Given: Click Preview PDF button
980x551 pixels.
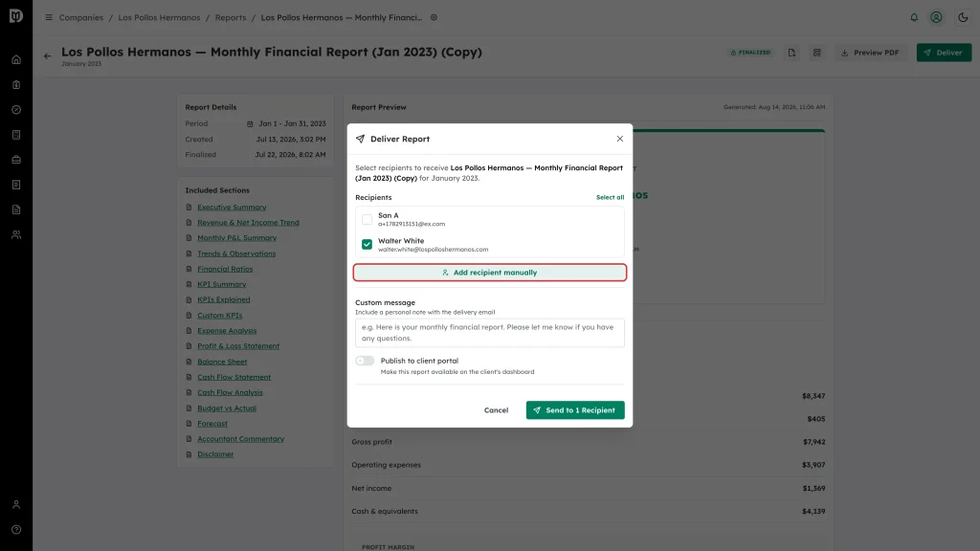Looking at the screenshot, I should coord(870,53).
